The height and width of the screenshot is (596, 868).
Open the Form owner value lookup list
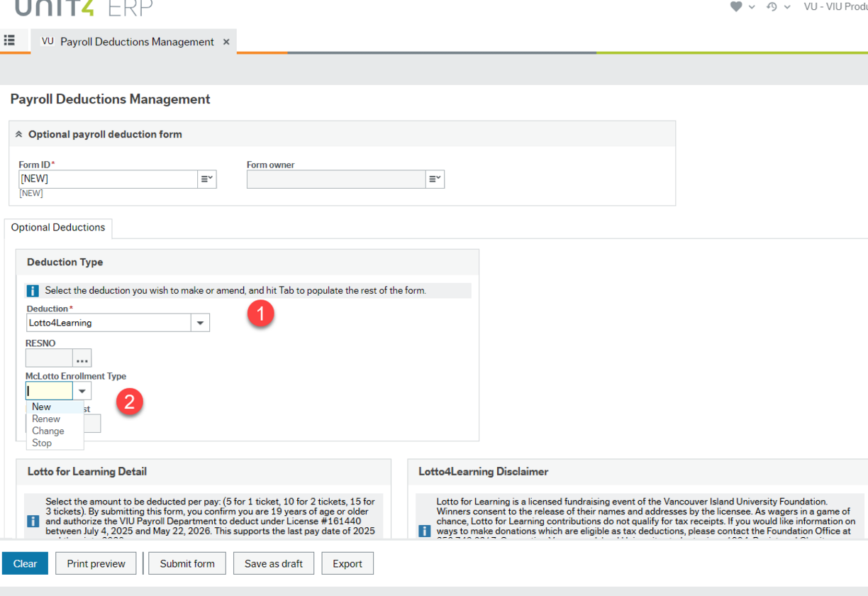point(435,179)
